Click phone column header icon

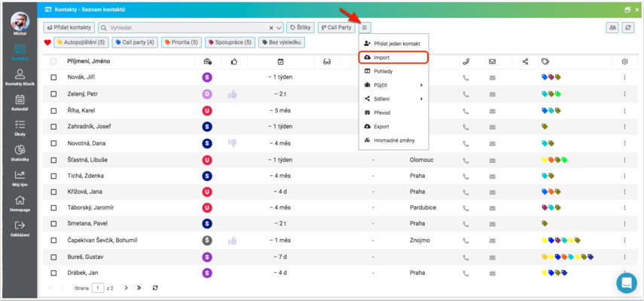coord(465,62)
